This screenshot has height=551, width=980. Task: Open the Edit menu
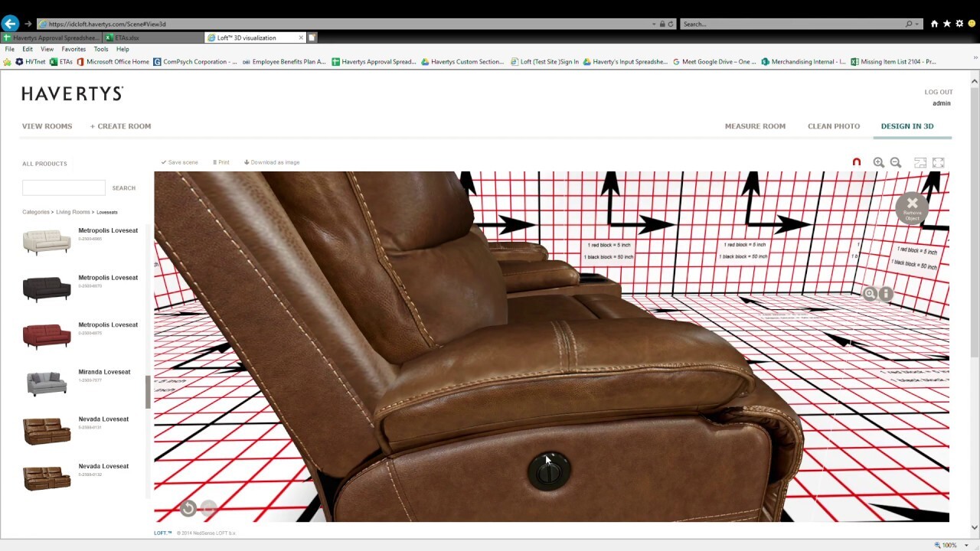28,49
